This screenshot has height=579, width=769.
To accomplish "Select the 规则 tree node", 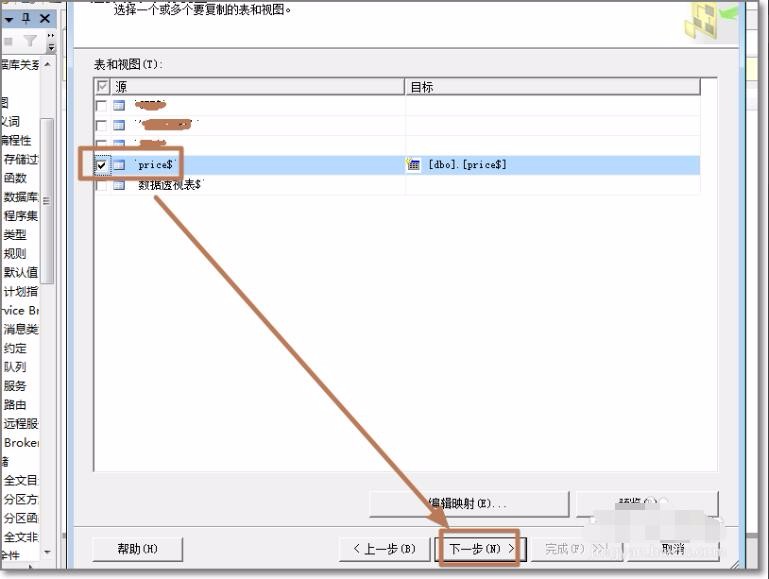I will click(15, 253).
